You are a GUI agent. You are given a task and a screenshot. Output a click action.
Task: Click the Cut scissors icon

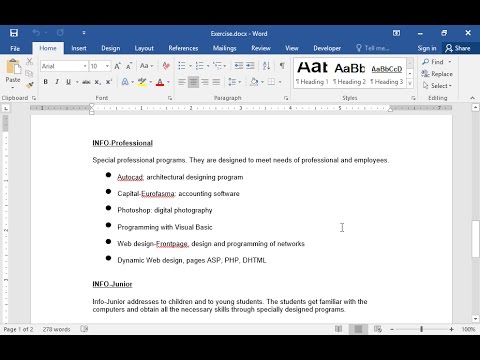(x=29, y=62)
